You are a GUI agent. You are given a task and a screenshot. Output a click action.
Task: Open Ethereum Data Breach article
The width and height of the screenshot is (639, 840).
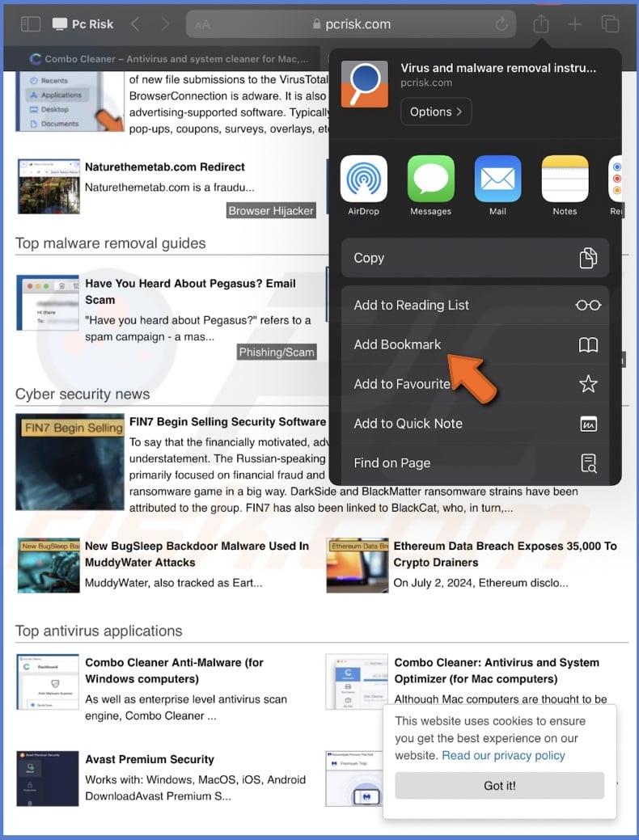pyautogui.click(x=505, y=554)
